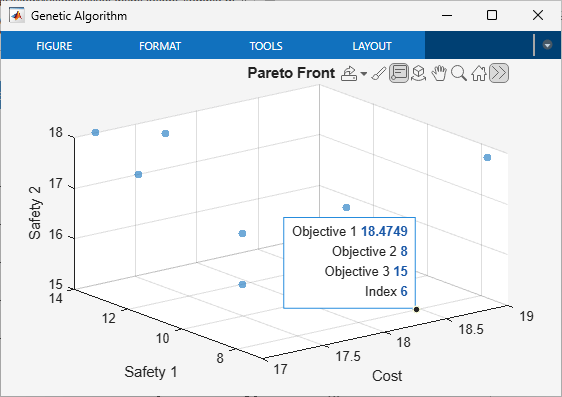Minimize the Genetic Algorithm window

click(x=447, y=15)
